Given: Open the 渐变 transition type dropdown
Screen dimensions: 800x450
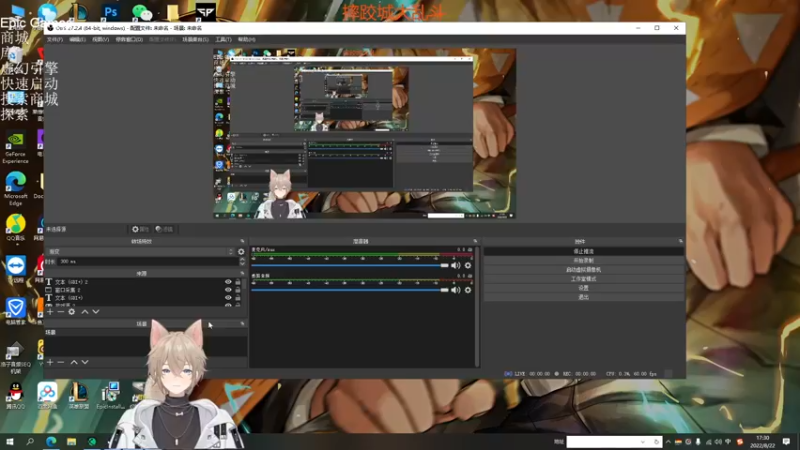Looking at the screenshot, I should point(140,252).
